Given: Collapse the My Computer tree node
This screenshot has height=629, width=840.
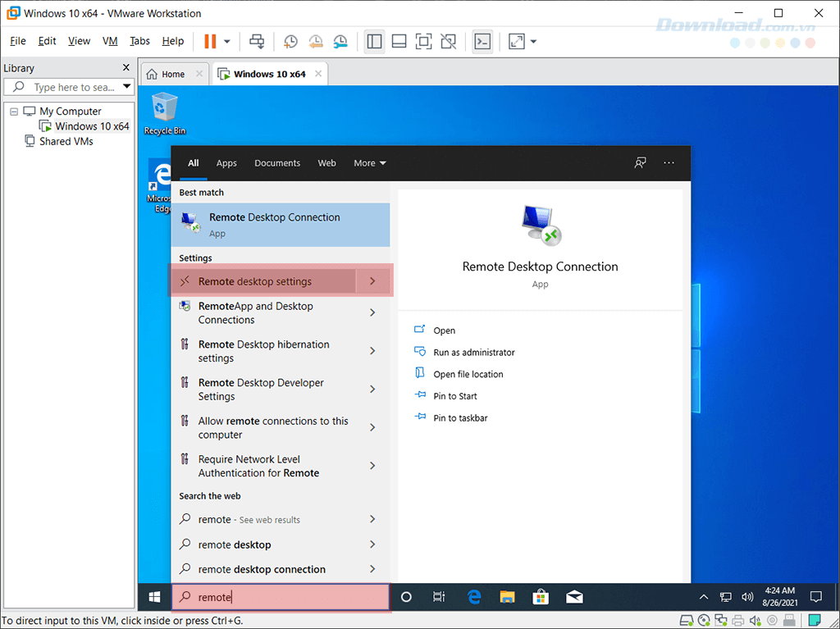Looking at the screenshot, I should tap(14, 112).
